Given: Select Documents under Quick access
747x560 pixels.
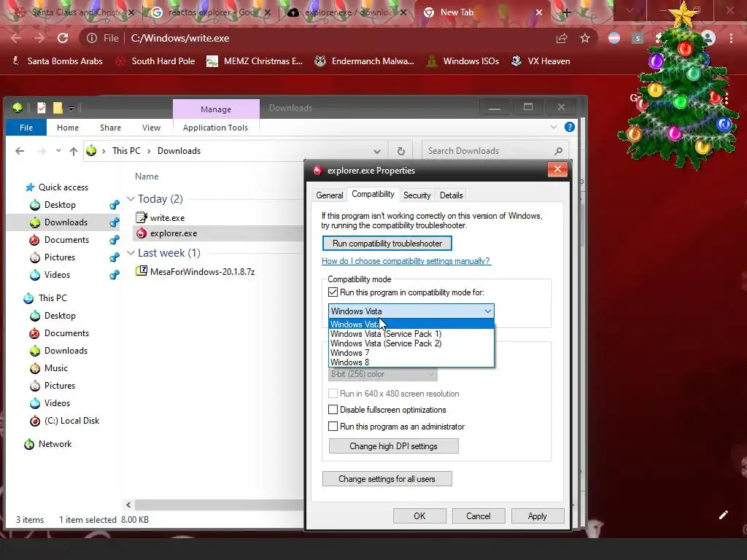Looking at the screenshot, I should click(x=66, y=239).
